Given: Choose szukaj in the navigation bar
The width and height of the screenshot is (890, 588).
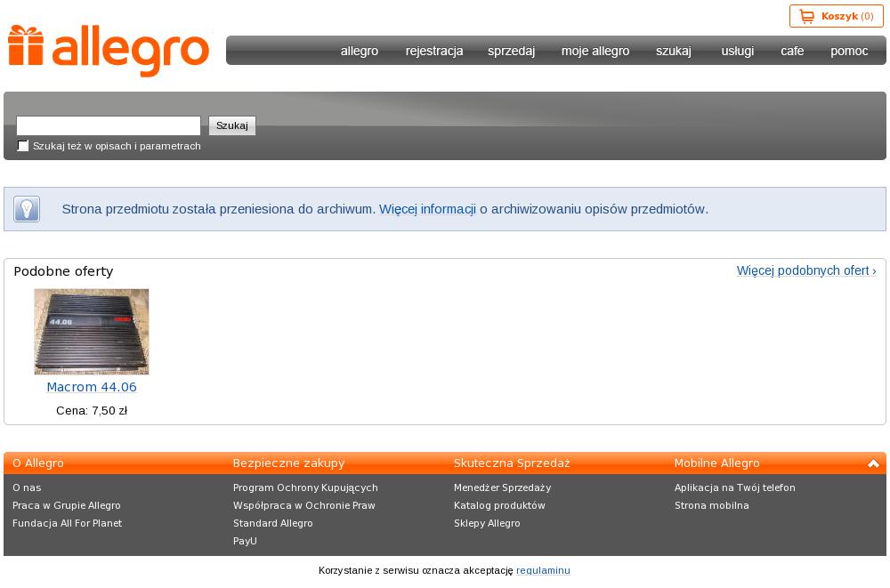Looking at the screenshot, I should pos(674,51).
